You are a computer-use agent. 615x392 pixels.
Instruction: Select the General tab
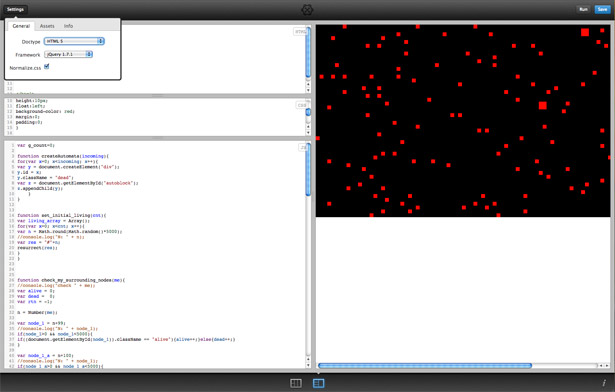coord(21,26)
